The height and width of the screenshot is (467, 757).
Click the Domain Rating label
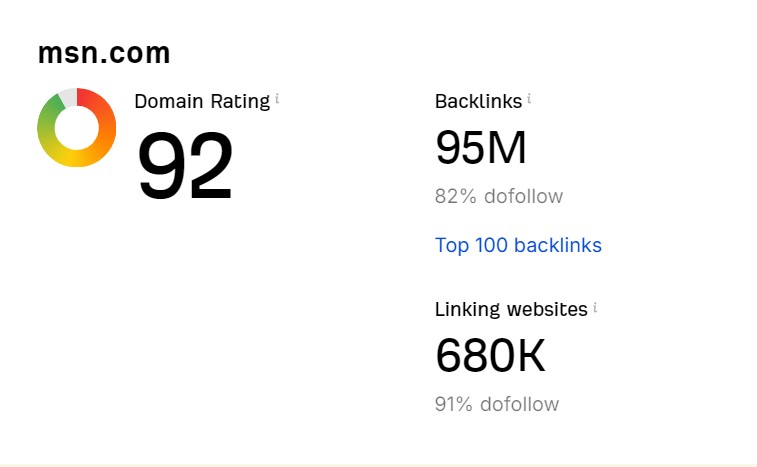[202, 101]
